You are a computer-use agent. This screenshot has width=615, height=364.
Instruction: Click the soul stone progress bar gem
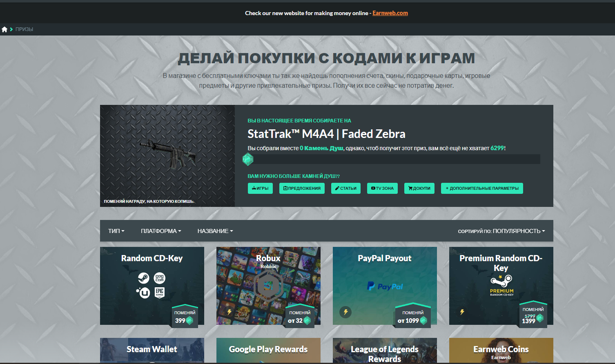[248, 159]
